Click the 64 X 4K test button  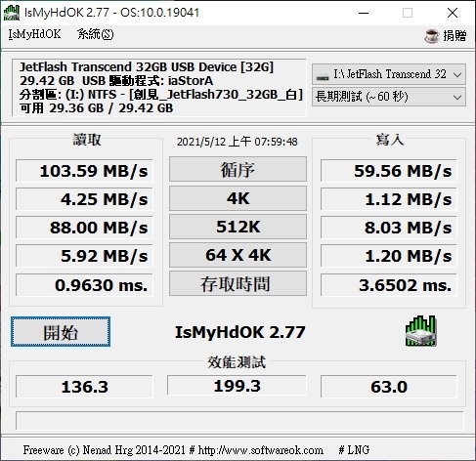coord(238,255)
